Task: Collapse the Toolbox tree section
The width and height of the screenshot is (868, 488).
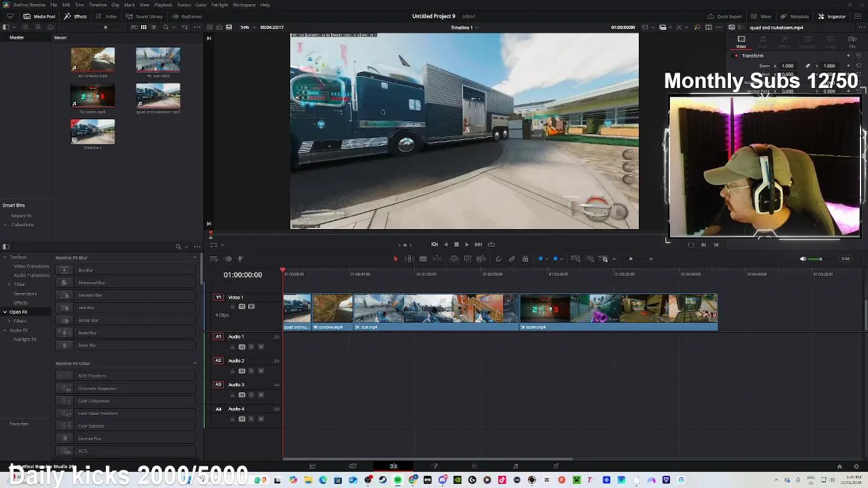Action: (x=5, y=258)
